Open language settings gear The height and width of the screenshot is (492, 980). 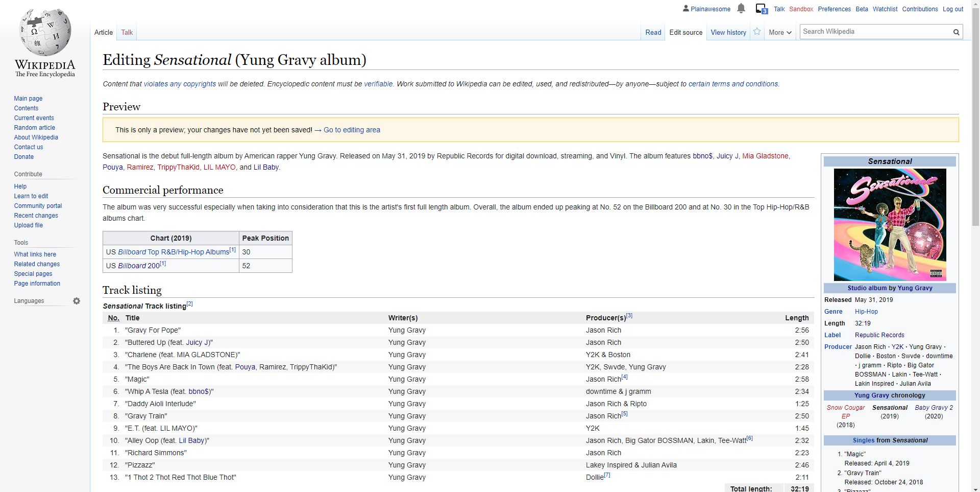pyautogui.click(x=77, y=301)
